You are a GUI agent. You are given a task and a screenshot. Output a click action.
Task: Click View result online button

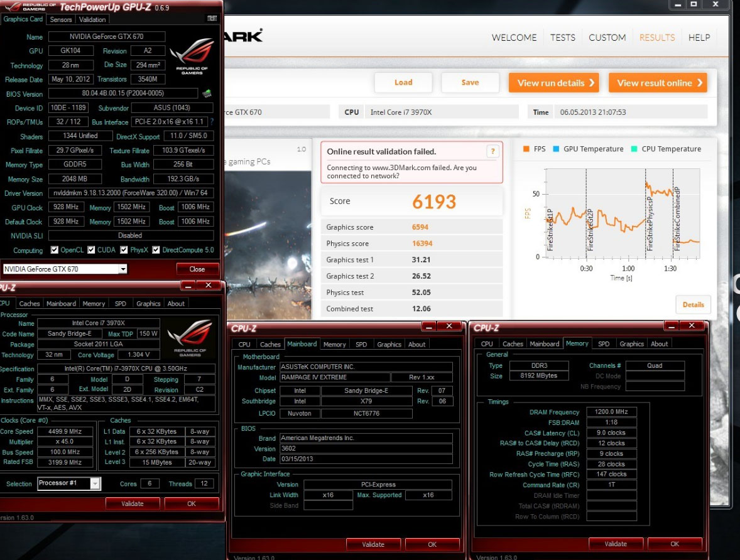click(x=658, y=83)
